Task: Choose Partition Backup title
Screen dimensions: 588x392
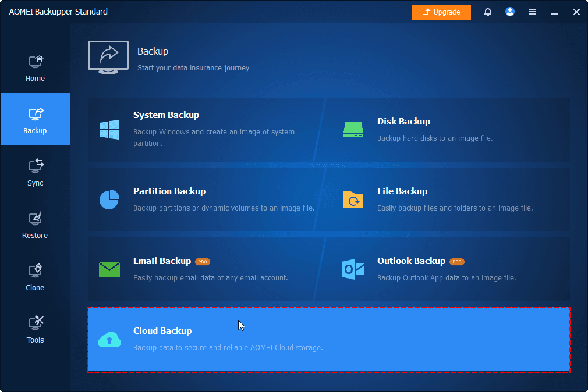Action: [169, 191]
